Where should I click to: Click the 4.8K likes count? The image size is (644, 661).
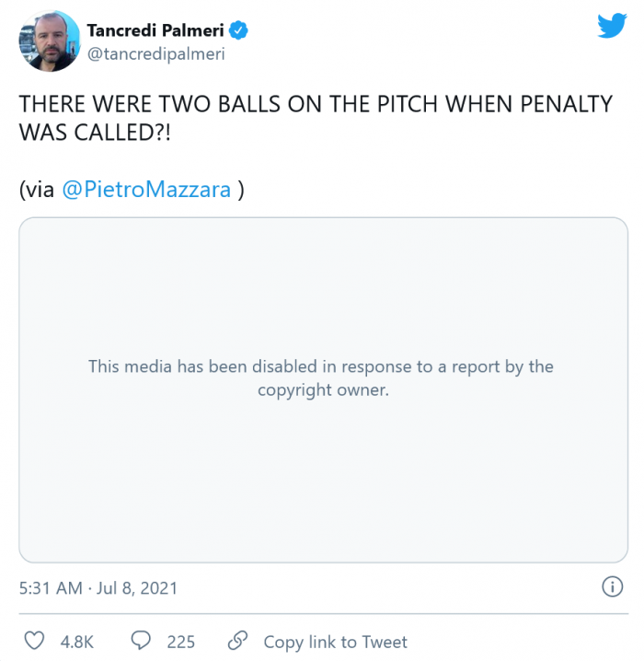coord(77,642)
